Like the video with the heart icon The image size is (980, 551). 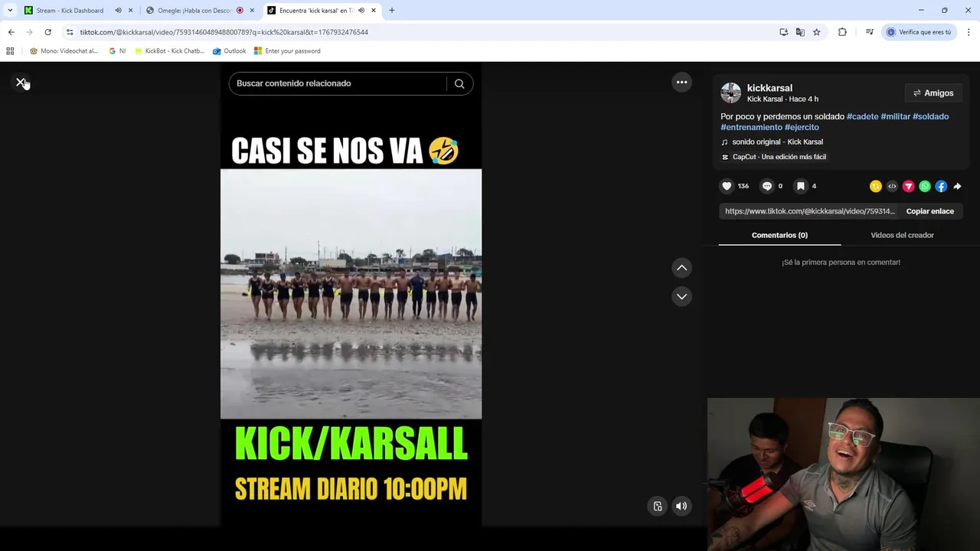pos(727,186)
